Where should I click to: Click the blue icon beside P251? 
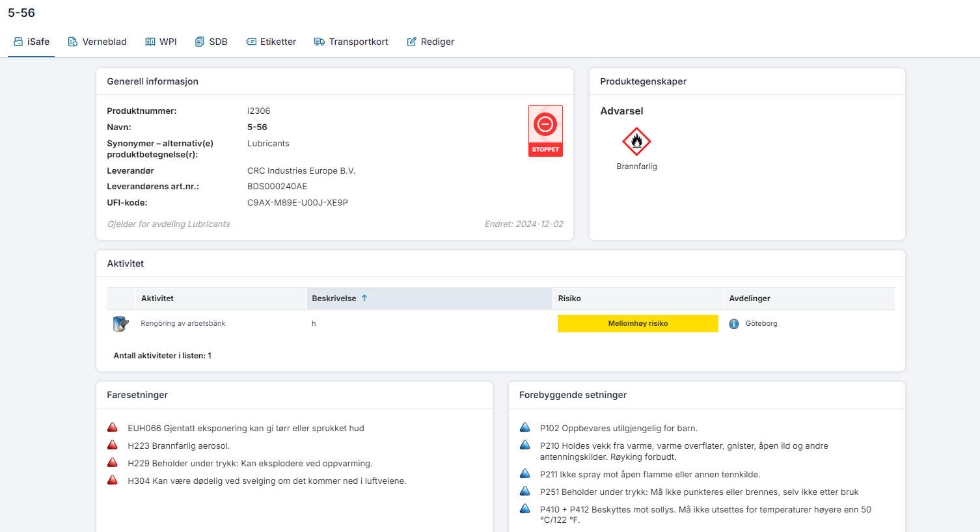click(x=525, y=492)
